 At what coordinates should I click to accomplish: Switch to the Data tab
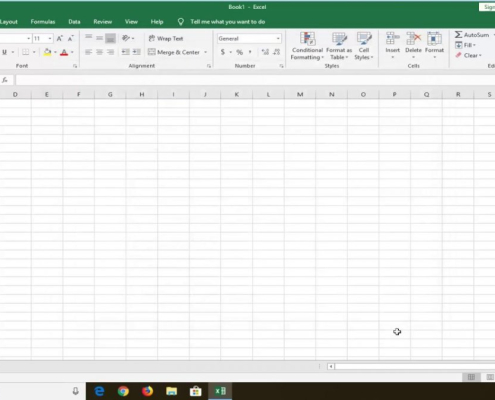tap(74, 22)
